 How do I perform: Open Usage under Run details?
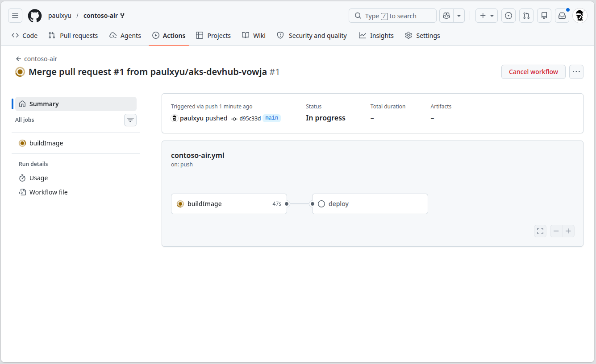76,178
